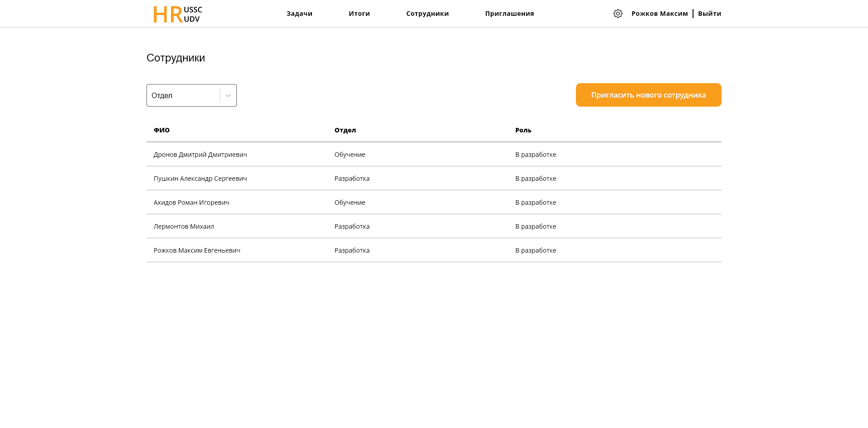Click the Отдел table column header
Viewport: 868px width, 428px height.
point(345,130)
